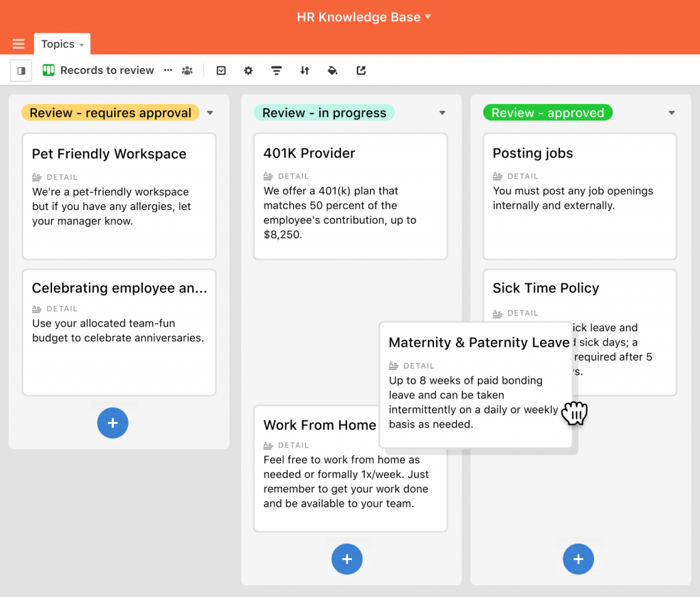Open the stacked-by field checkbox icon
Screen dimensions: 700x597
click(x=221, y=70)
